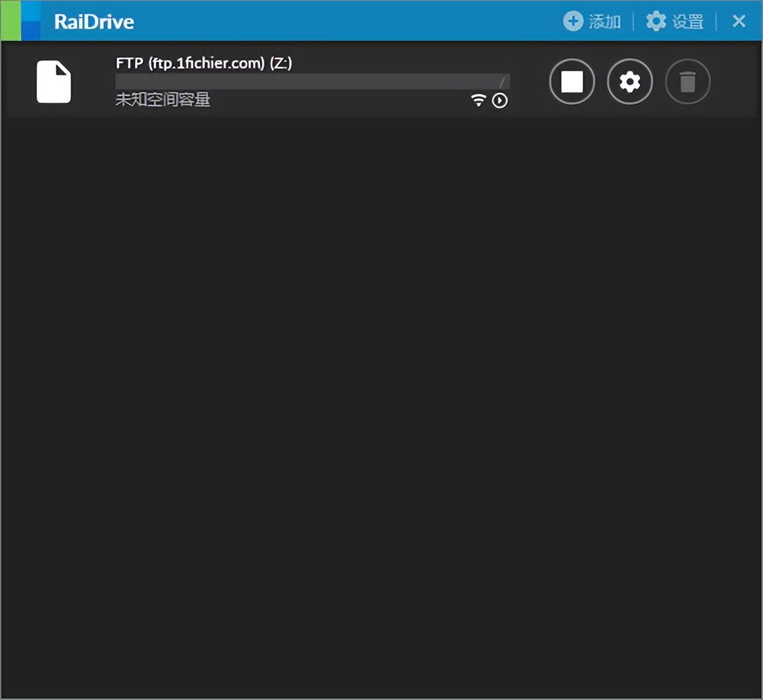Click the green-blue RaiDrive logo icon
763x700 pixels.
click(x=20, y=20)
